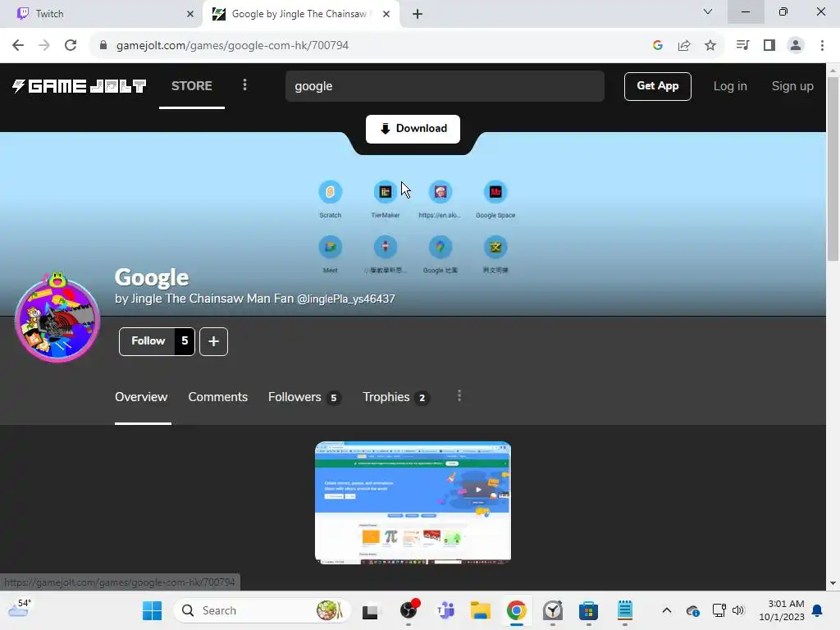Screen dimensions: 840x630
Task: Open the network tray icon
Action: 719,610
